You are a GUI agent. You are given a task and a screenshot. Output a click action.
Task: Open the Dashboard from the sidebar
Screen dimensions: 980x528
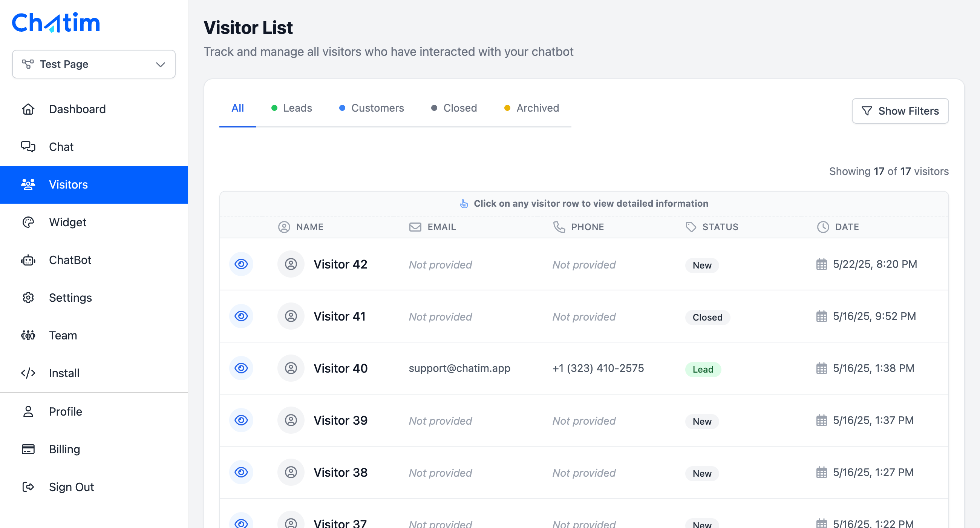pyautogui.click(x=77, y=109)
